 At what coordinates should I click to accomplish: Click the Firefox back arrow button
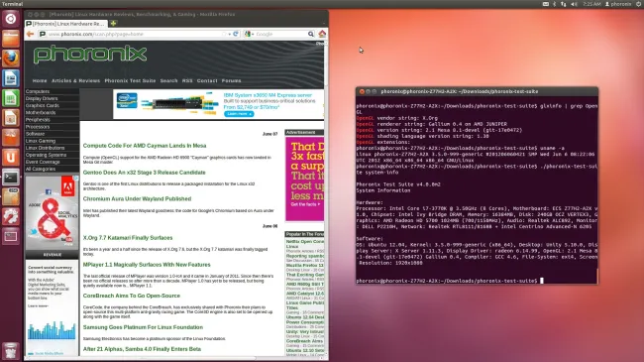(x=30, y=34)
